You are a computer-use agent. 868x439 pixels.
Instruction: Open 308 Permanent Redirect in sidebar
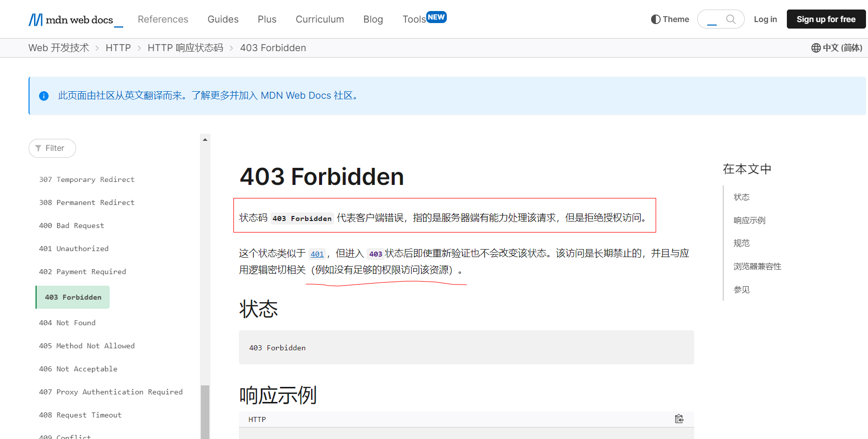87,202
